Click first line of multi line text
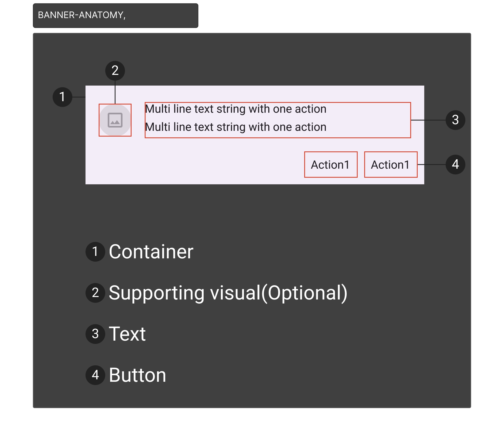504x441 pixels. pyautogui.click(x=236, y=109)
